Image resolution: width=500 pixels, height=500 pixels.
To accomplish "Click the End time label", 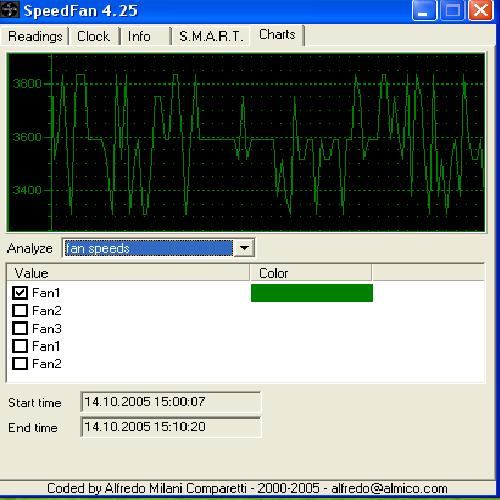I will point(33,428).
